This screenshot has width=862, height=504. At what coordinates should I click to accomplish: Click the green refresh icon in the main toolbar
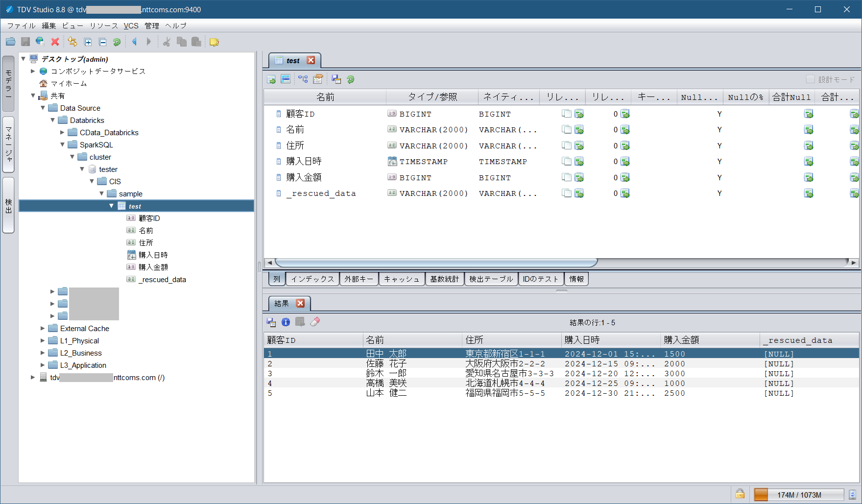117,42
